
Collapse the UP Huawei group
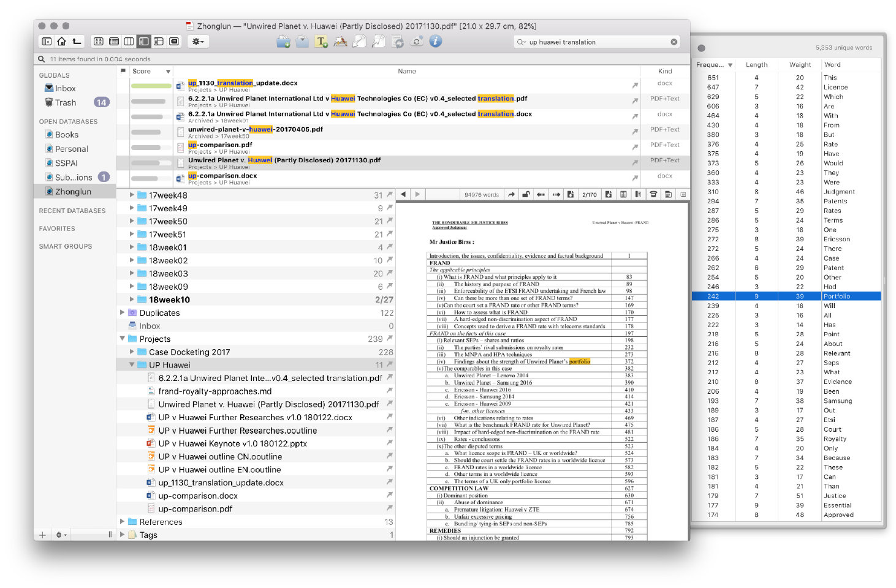coord(132,365)
